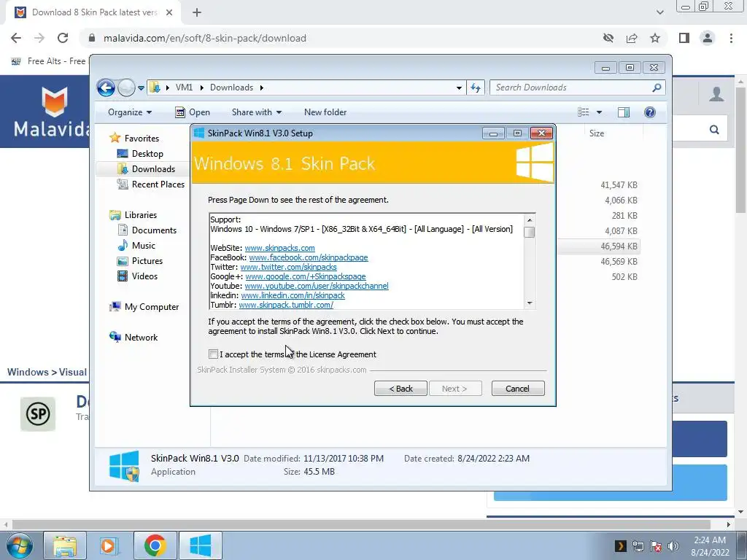
Task: Open the view options dropdown arrow
Action: coord(600,112)
